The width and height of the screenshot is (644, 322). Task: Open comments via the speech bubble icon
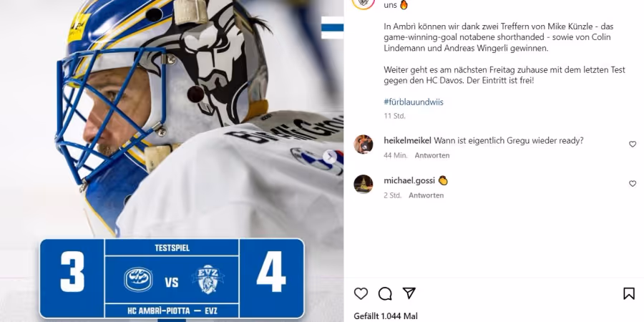click(385, 293)
